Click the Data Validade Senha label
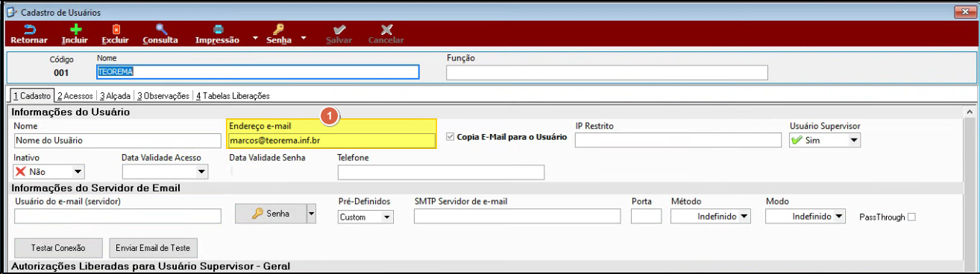980x274 pixels. pyautogui.click(x=267, y=158)
